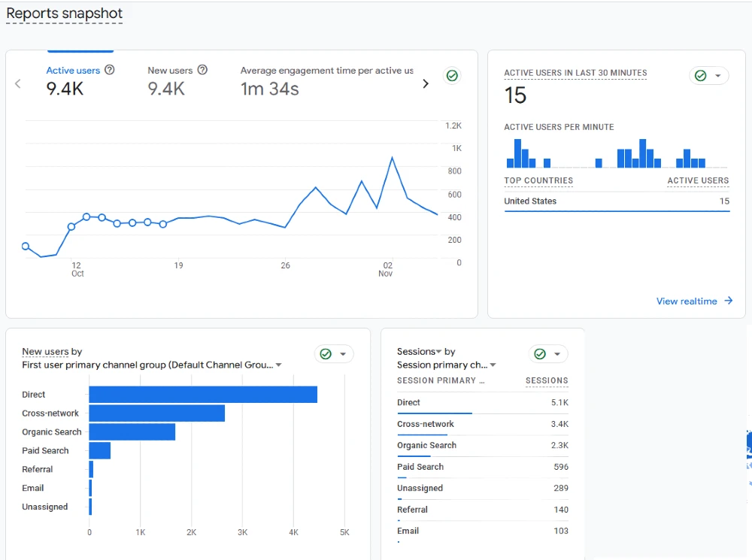The width and height of the screenshot is (752, 560).
Task: Click data quality checkmark on realtime card
Action: (700, 76)
